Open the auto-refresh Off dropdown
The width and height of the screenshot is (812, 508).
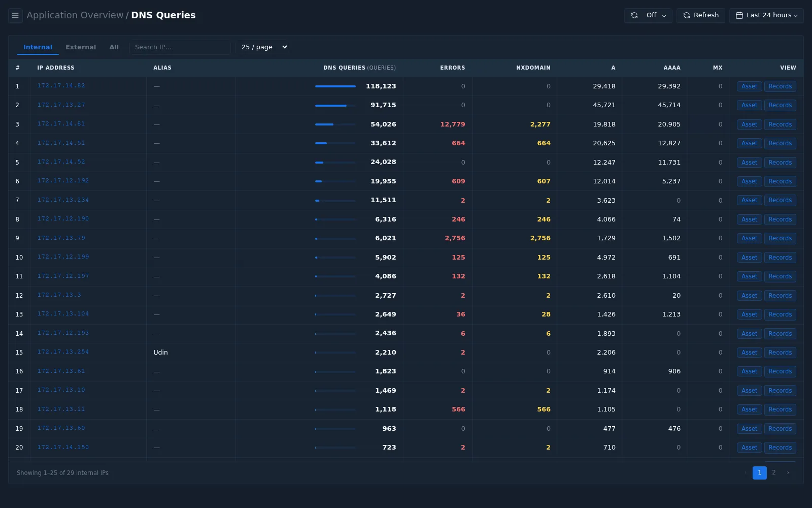pos(648,15)
